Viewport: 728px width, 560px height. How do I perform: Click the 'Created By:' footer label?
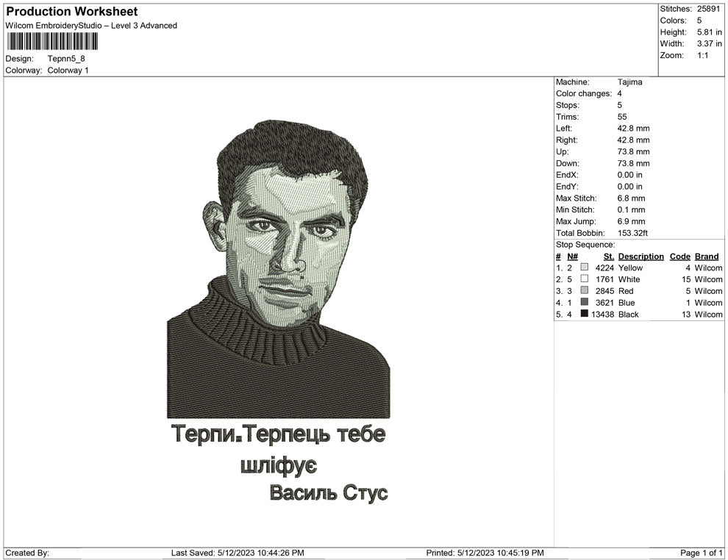[x=27, y=553]
